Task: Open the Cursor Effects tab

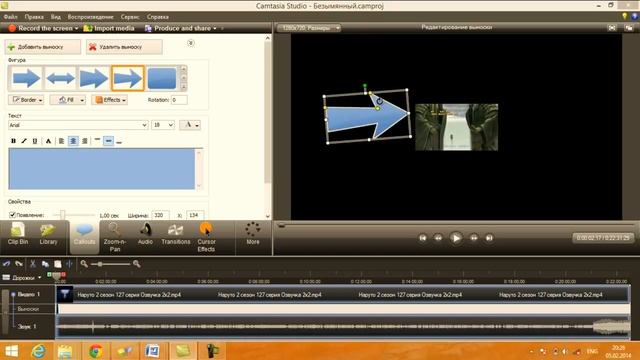Action: (206, 238)
